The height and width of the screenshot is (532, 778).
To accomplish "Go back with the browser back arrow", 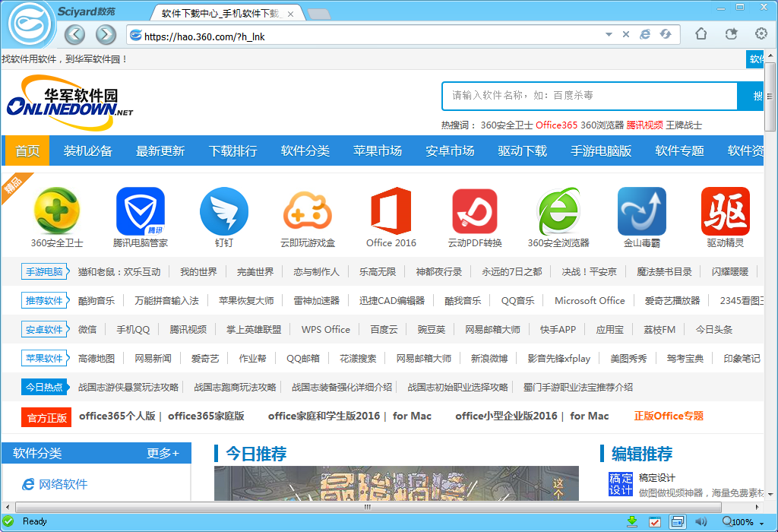I will coord(75,35).
